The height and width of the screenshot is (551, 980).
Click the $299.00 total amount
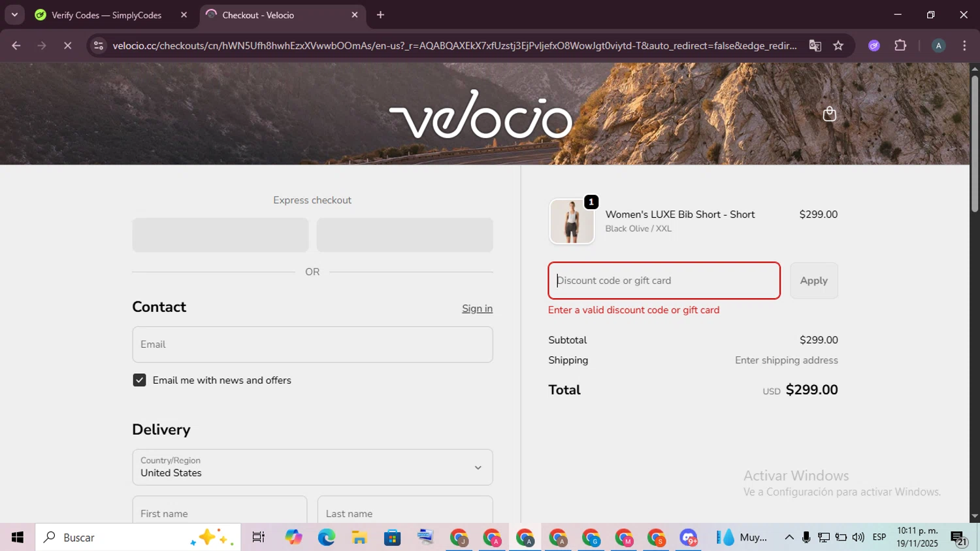811,390
